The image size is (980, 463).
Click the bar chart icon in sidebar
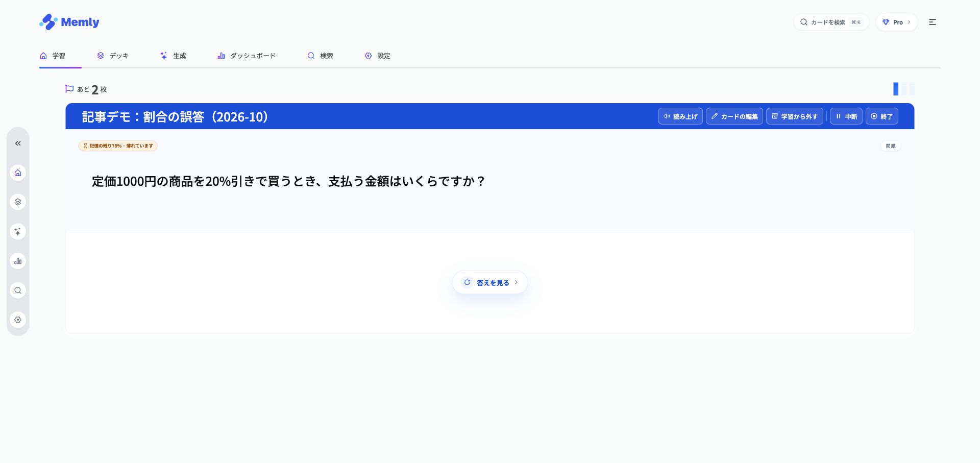18,261
